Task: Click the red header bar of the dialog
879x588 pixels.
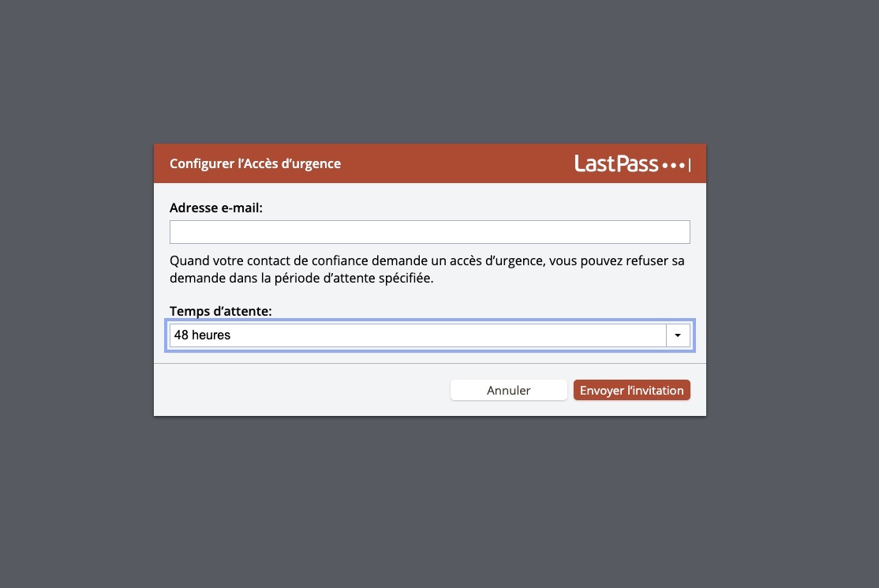Action: pos(429,163)
